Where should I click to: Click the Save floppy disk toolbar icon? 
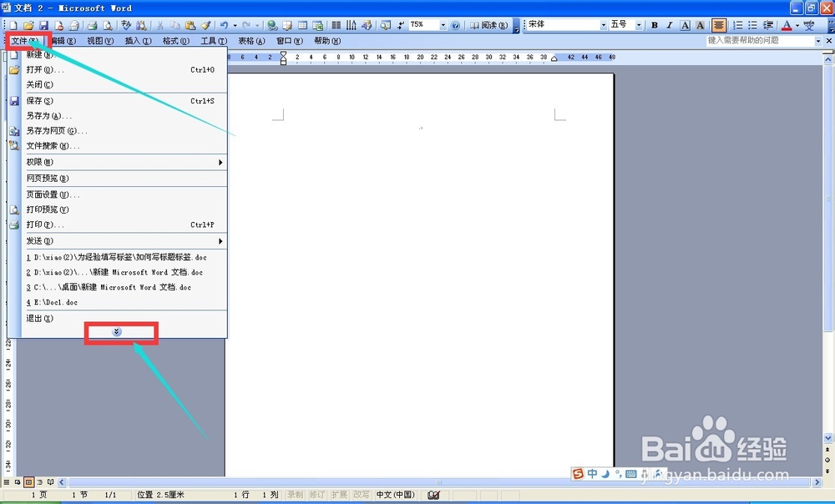pos(43,25)
